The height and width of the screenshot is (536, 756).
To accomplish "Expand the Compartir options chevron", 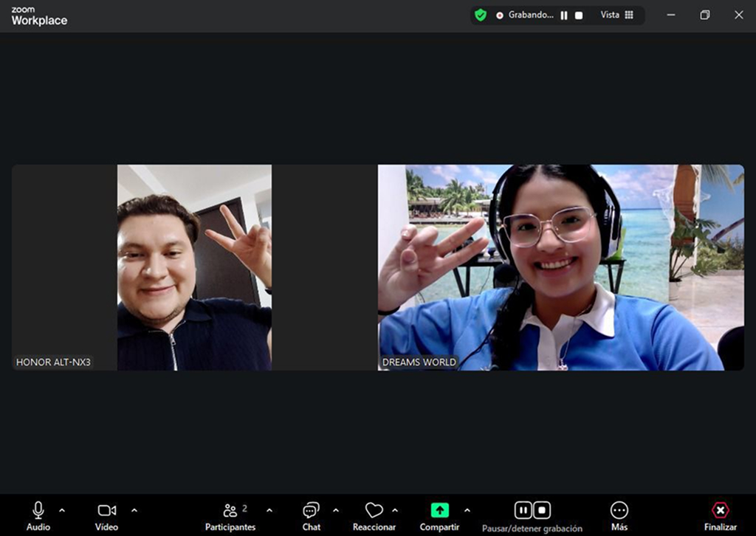I will (467, 510).
